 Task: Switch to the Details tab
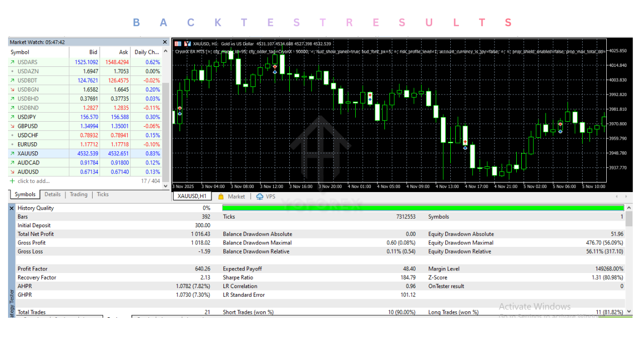coord(52,195)
